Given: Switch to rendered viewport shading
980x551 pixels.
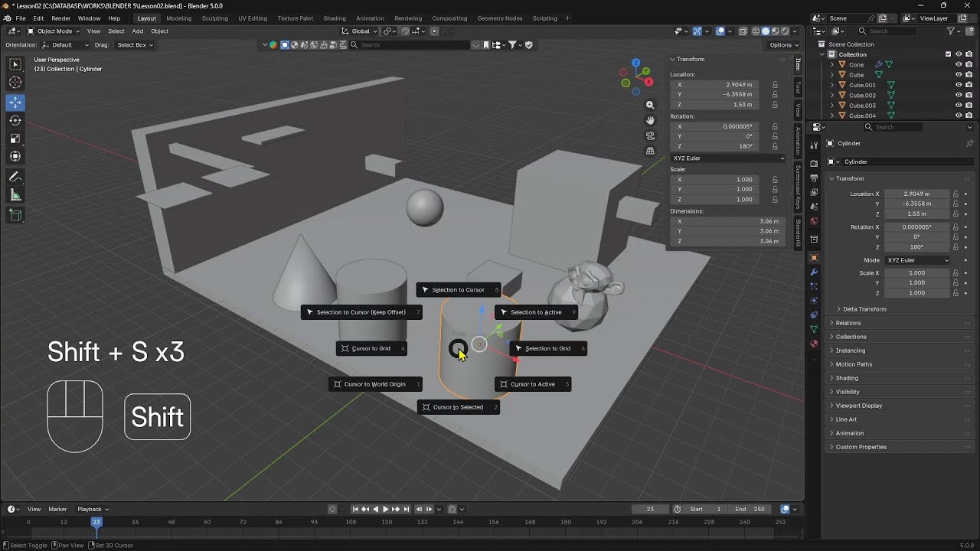Looking at the screenshot, I should pos(784,31).
